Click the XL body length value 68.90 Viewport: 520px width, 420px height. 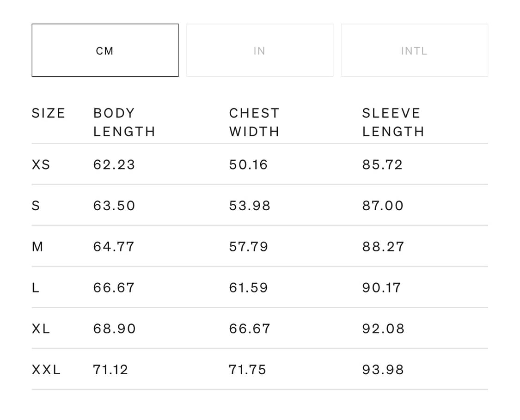point(115,329)
